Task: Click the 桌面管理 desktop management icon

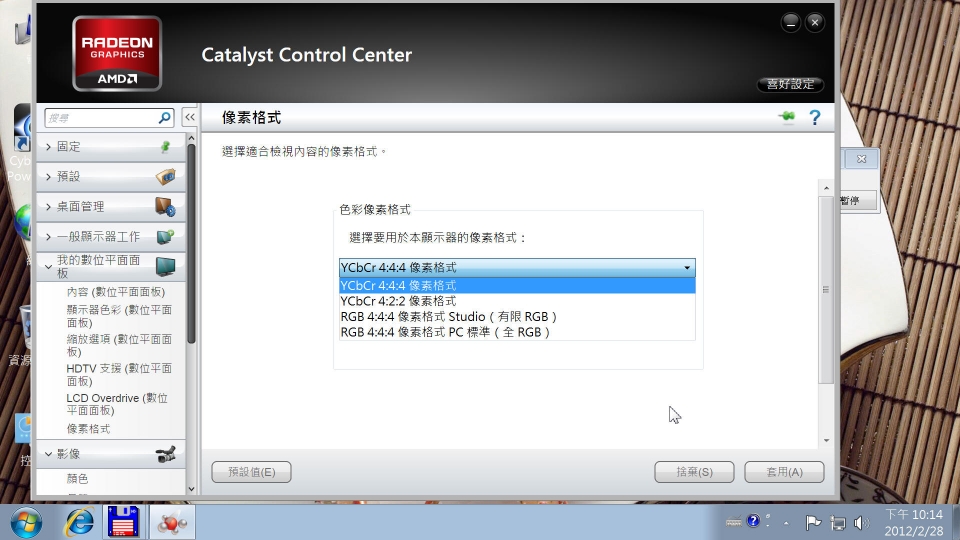Action: click(165, 206)
